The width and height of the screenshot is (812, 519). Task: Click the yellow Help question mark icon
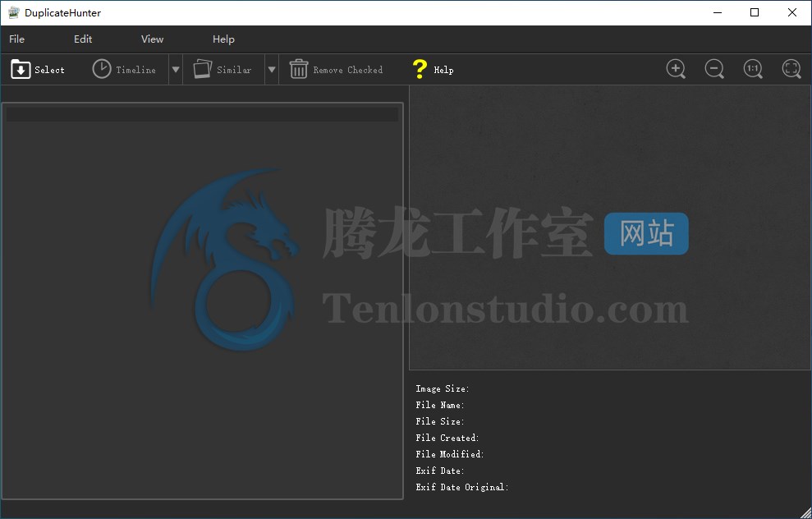click(421, 69)
